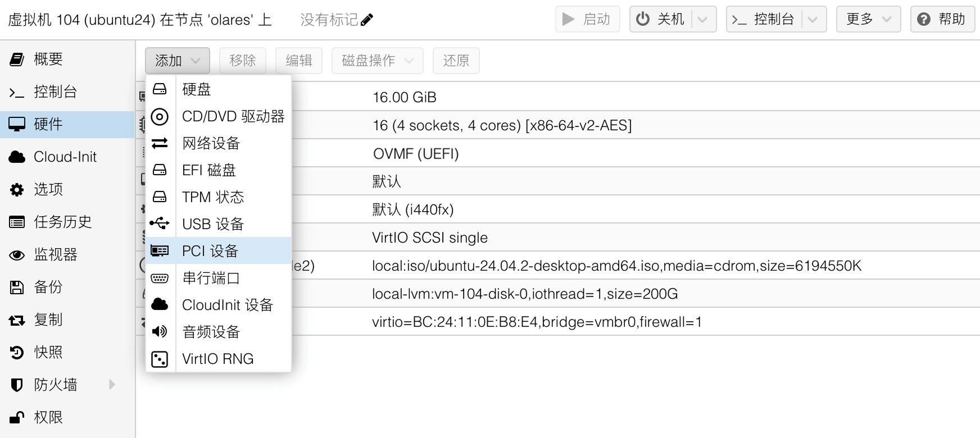Select TPM 状态 menu entry
This screenshot has height=438, width=980.
pos(213,197)
